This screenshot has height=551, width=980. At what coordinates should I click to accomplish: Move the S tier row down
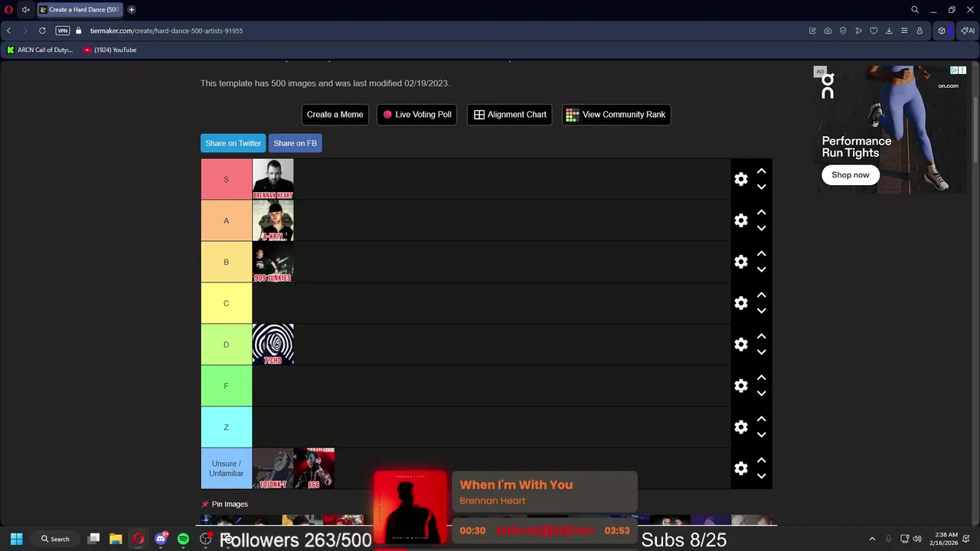pos(761,187)
